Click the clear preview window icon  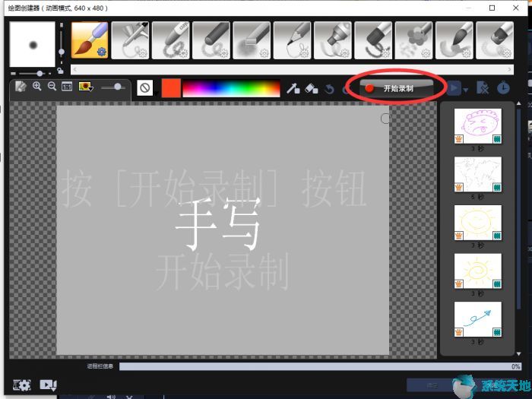click(x=21, y=87)
